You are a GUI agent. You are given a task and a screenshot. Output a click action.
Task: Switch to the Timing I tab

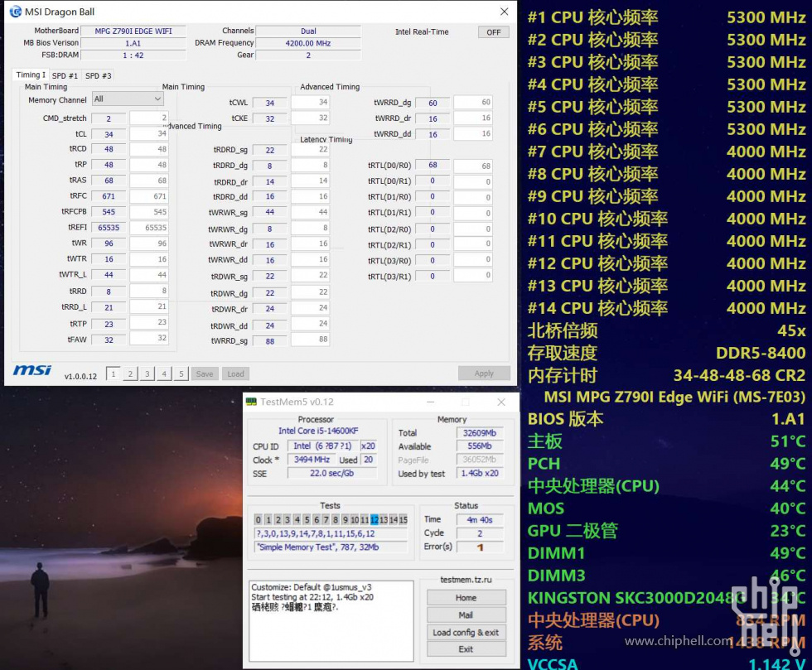[31, 75]
